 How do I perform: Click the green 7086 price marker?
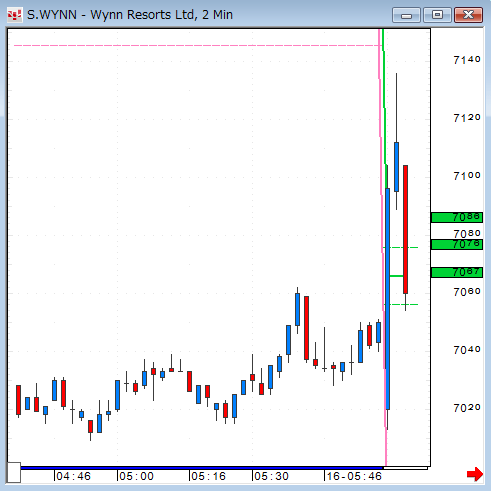(457, 217)
